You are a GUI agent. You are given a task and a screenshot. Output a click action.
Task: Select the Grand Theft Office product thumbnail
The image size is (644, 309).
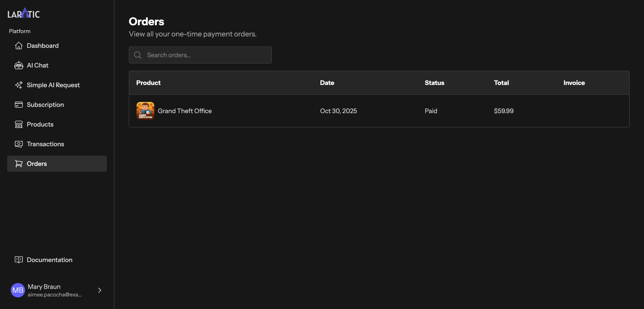click(145, 111)
